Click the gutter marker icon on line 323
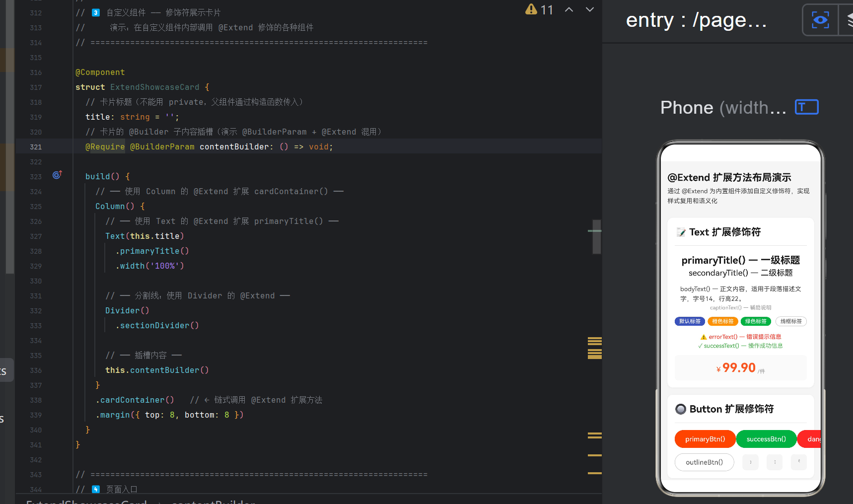The height and width of the screenshot is (504, 853). pyautogui.click(x=57, y=175)
